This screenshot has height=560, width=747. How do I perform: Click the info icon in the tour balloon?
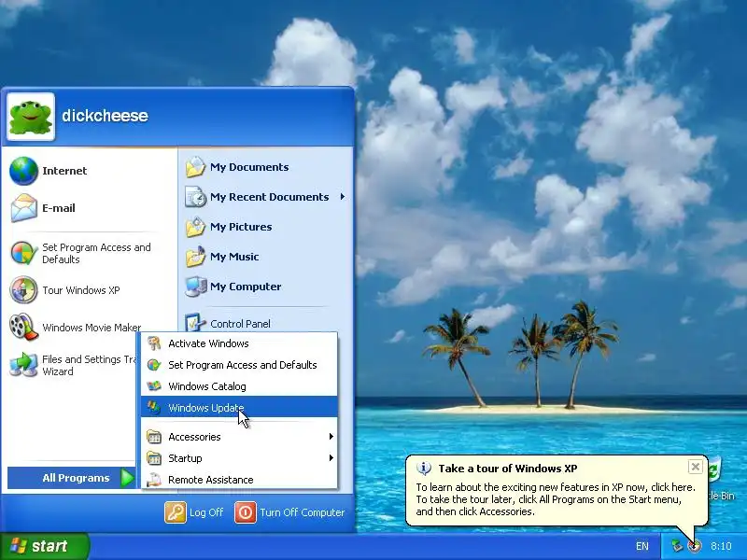[x=424, y=469]
